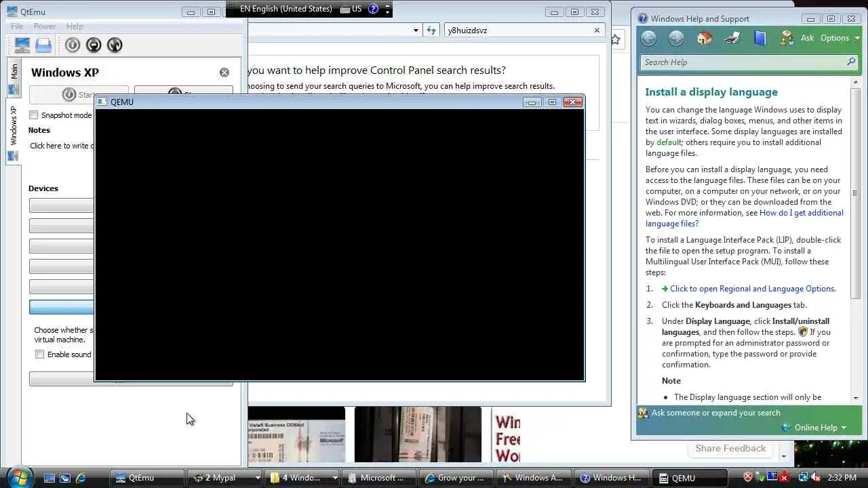Click the 2:32 PM taskbar clock
Screen dimensions: 868x488
842,478
